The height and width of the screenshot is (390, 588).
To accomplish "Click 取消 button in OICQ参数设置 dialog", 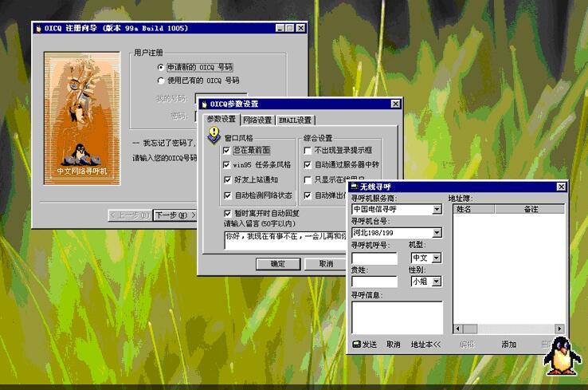I will tap(326, 264).
